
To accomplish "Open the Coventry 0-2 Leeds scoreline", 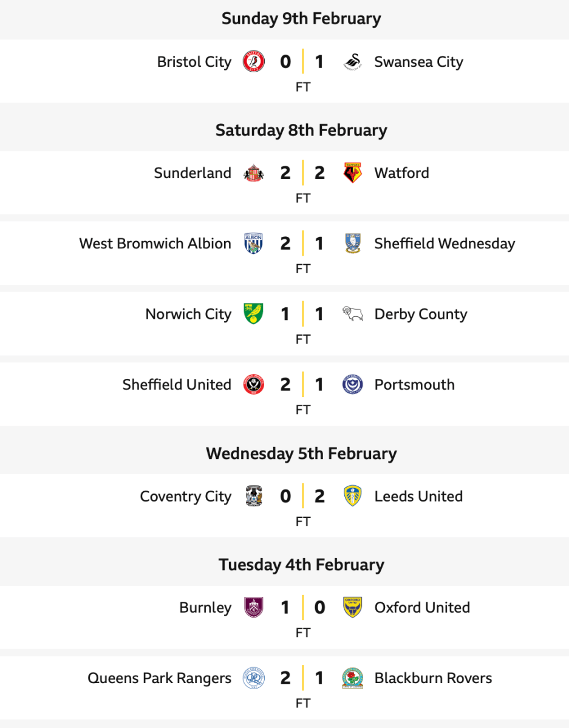I will point(302,496).
